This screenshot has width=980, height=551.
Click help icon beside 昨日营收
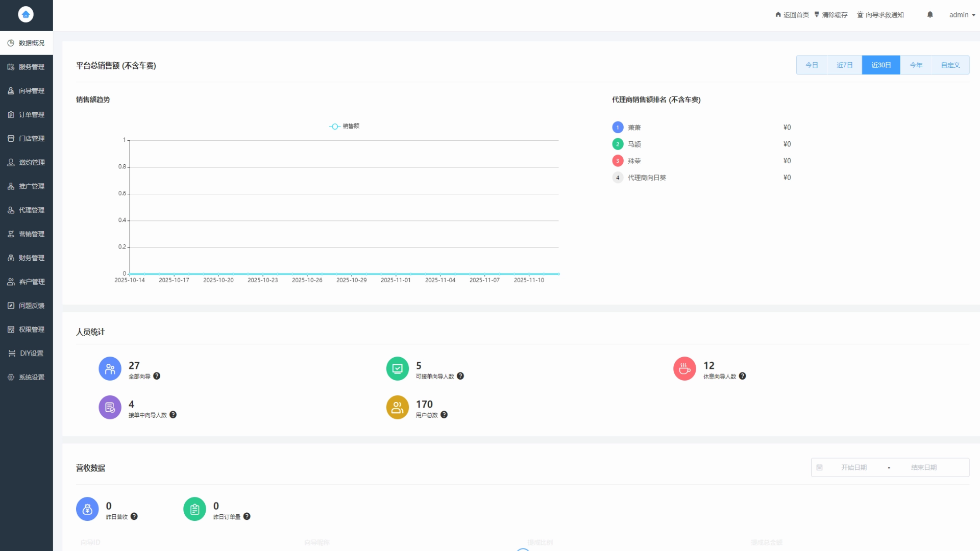[x=134, y=516]
